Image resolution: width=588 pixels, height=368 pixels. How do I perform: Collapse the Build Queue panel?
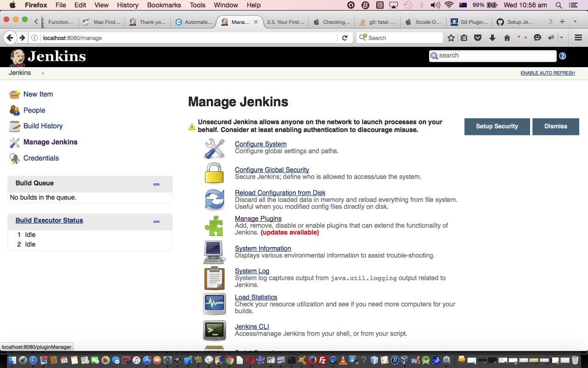click(x=156, y=184)
